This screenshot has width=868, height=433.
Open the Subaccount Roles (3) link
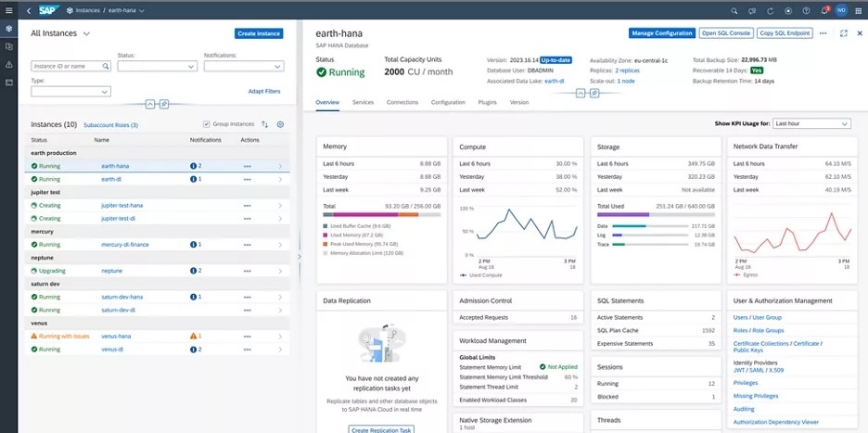110,125
